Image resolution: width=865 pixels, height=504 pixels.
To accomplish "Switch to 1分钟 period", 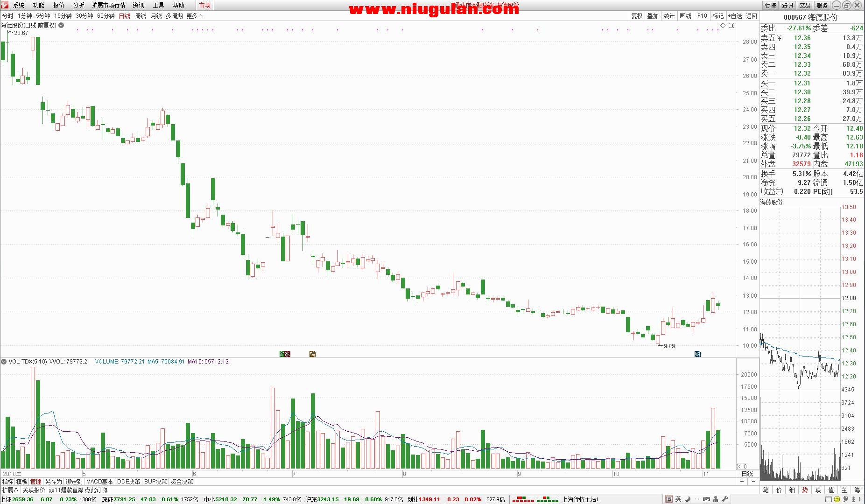I will 25,16.
